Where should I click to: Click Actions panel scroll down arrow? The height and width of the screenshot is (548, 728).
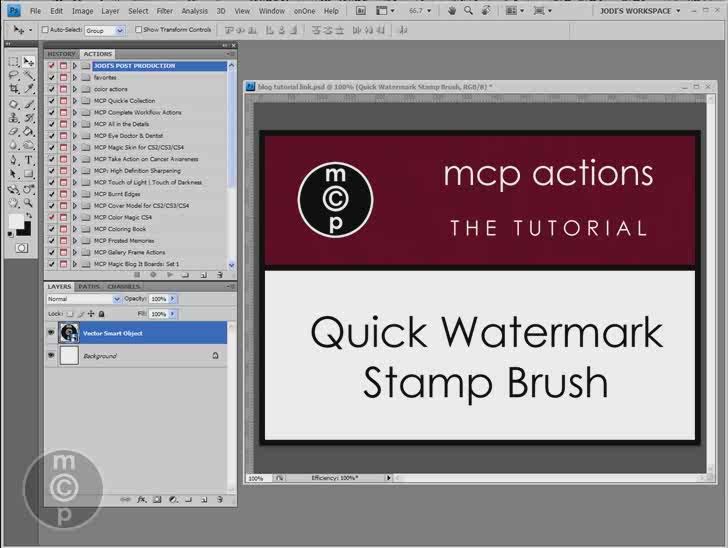coord(231,265)
